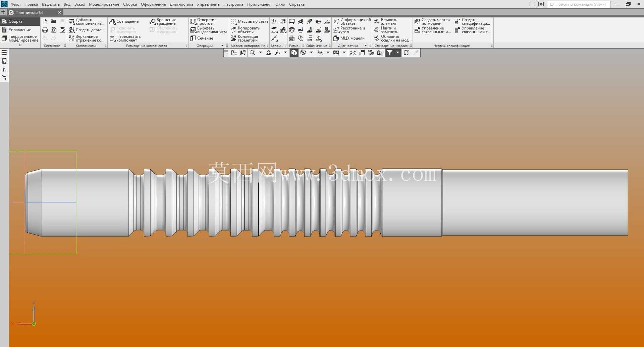This screenshot has width=644, height=347.
Task: Open МЦХ модели tool
Action: click(x=349, y=38)
